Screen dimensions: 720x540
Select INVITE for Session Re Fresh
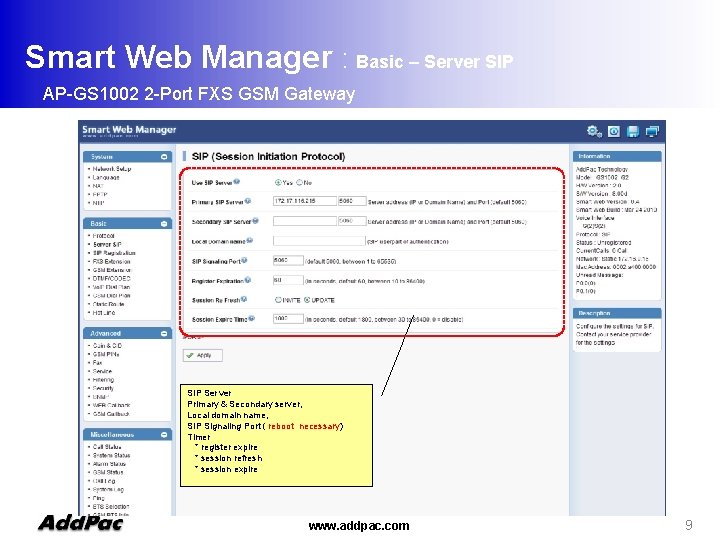[x=278, y=300]
